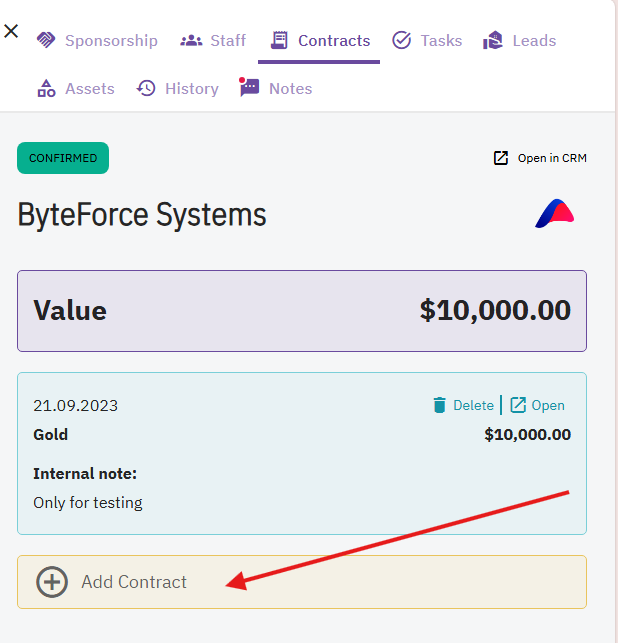Click the plus circle icon beside Add Contract
The height and width of the screenshot is (643, 618).
52,582
